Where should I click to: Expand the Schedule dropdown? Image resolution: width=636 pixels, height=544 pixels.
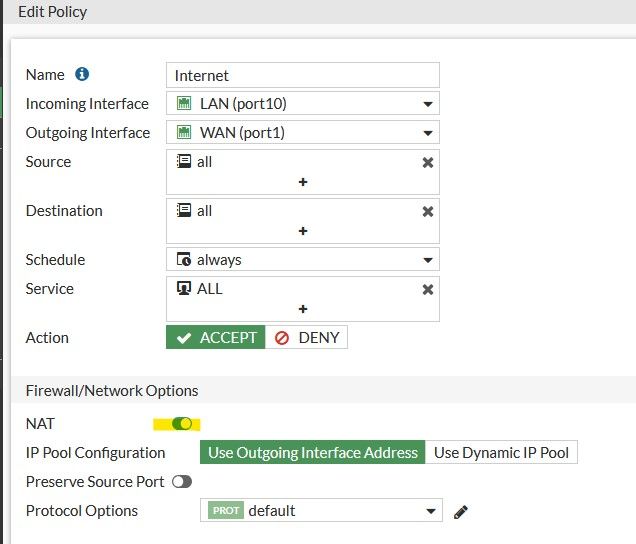(427, 260)
